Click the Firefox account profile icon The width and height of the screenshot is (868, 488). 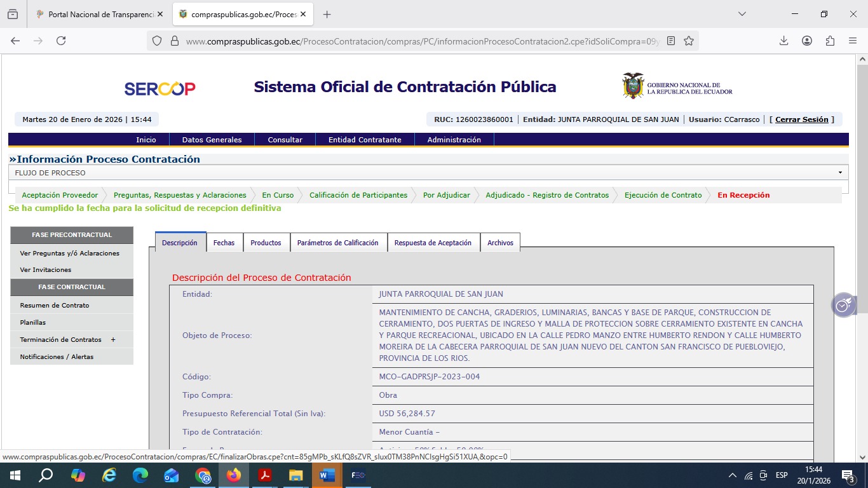click(x=807, y=41)
